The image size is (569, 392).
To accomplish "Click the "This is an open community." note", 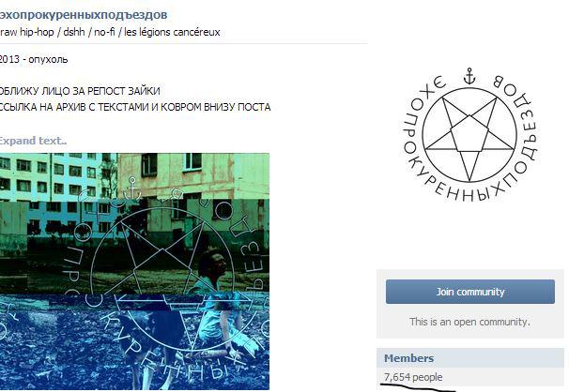I will [469, 322].
